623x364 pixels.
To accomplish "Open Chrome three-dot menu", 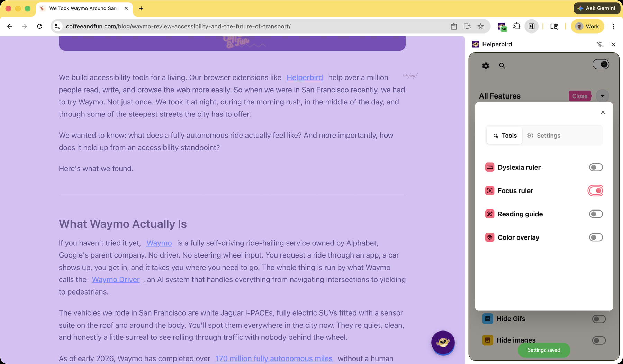I will [x=613, y=26].
